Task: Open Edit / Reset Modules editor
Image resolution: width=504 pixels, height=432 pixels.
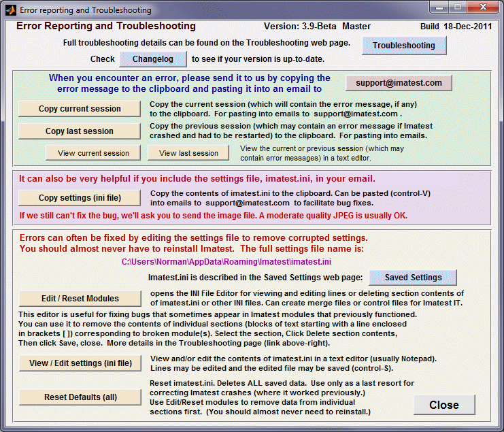Action: pyautogui.click(x=80, y=299)
